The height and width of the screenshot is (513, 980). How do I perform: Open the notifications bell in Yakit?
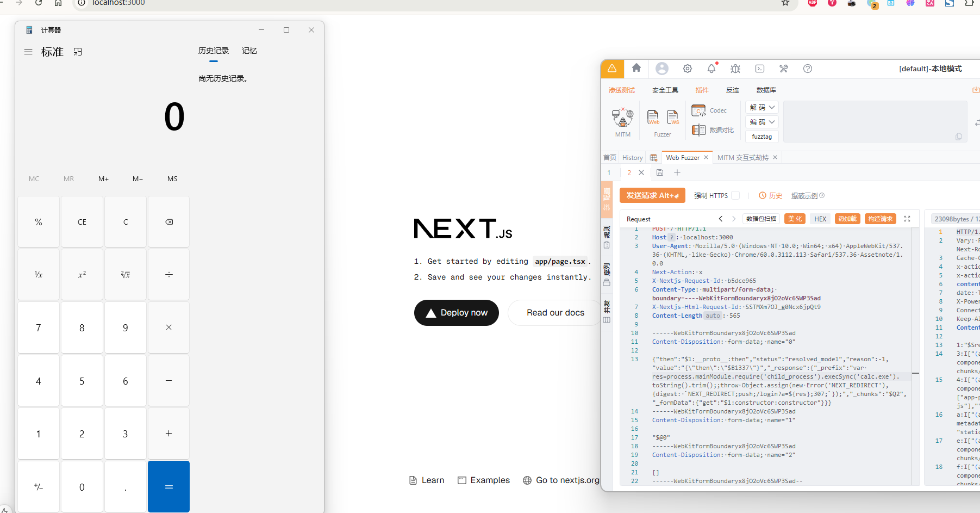point(711,69)
